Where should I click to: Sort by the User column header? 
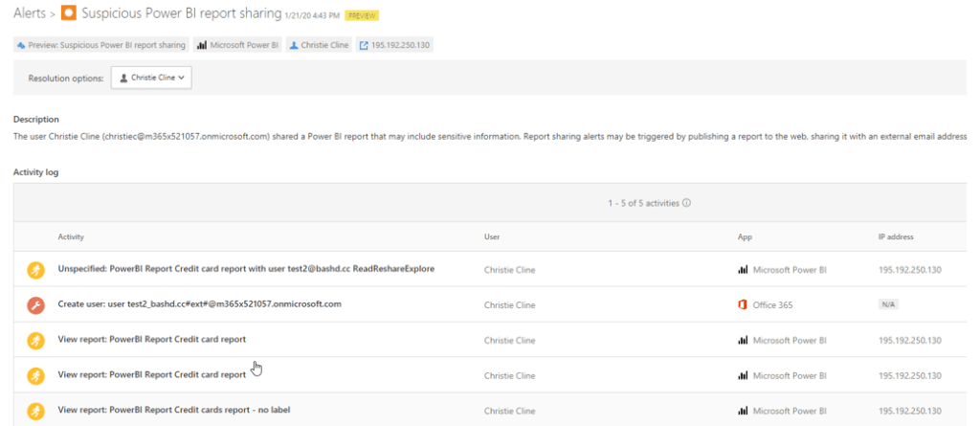click(x=493, y=235)
